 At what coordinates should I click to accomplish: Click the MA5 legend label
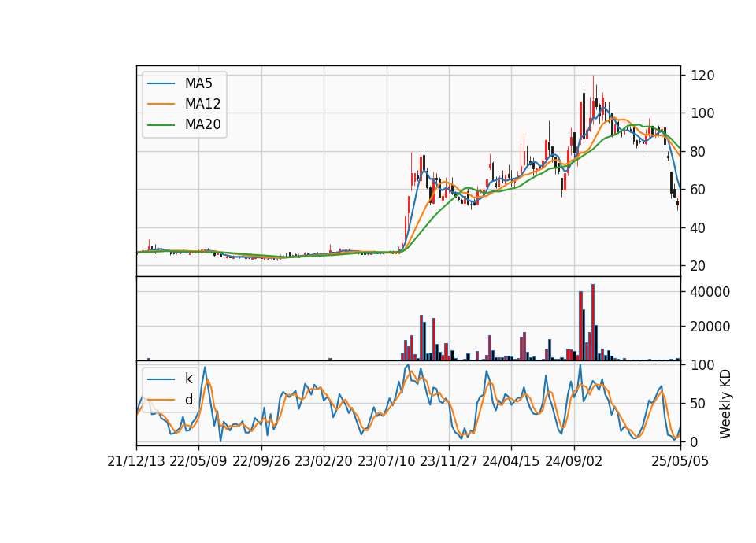pyautogui.click(x=198, y=83)
